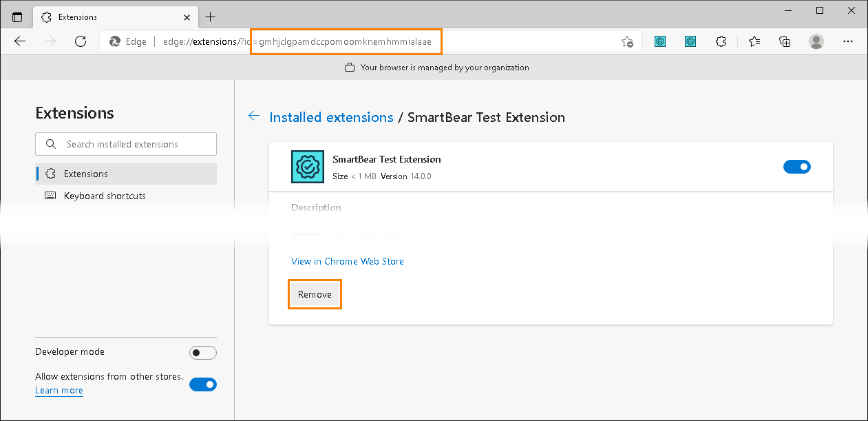
Task: Open the Settings and more menu
Action: (847, 41)
